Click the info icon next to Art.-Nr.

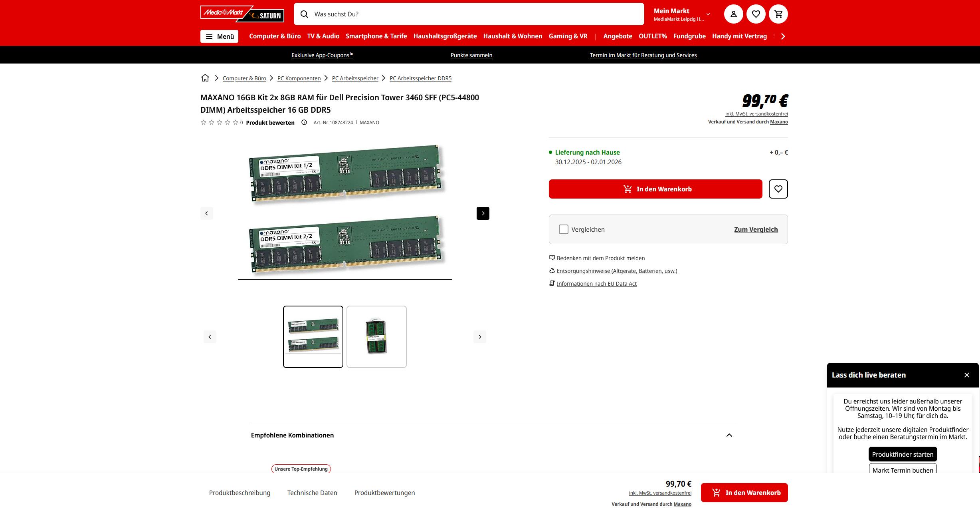click(305, 123)
